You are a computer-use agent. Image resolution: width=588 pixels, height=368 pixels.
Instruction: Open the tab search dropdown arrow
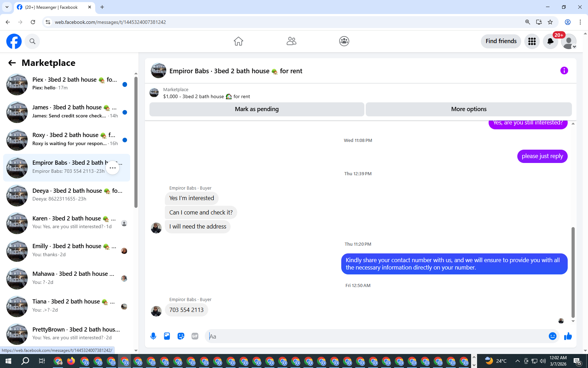click(7, 7)
